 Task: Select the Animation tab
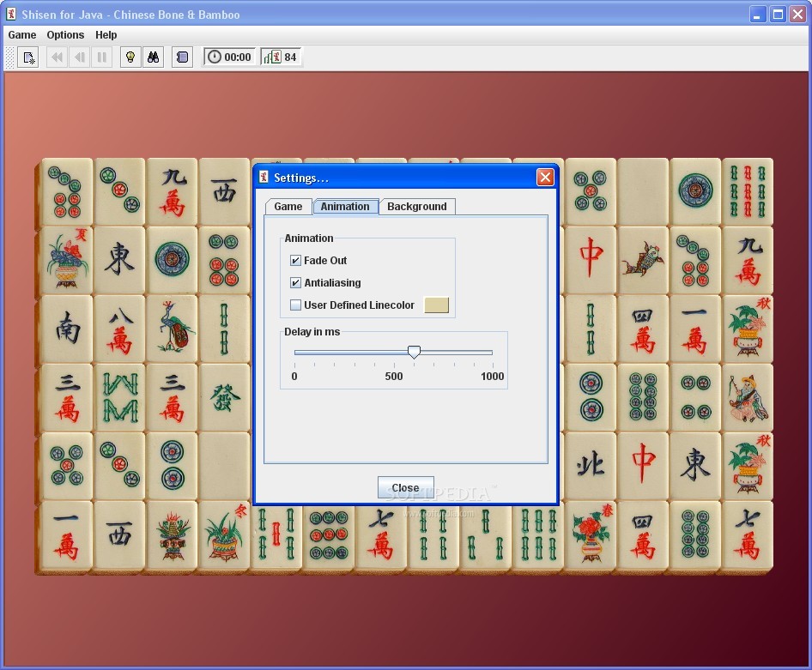(x=345, y=207)
